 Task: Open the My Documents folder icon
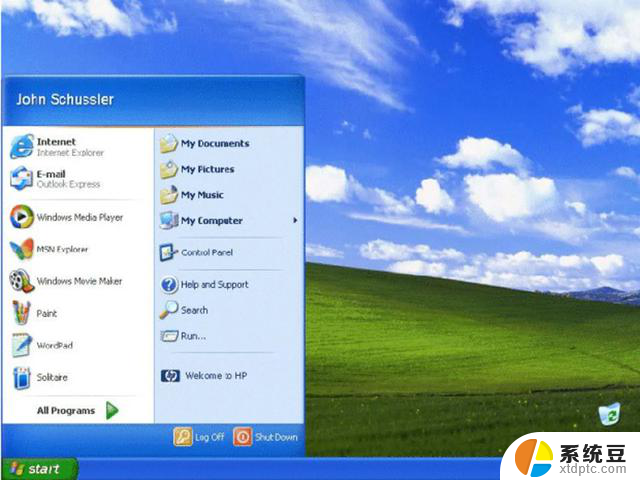point(169,143)
